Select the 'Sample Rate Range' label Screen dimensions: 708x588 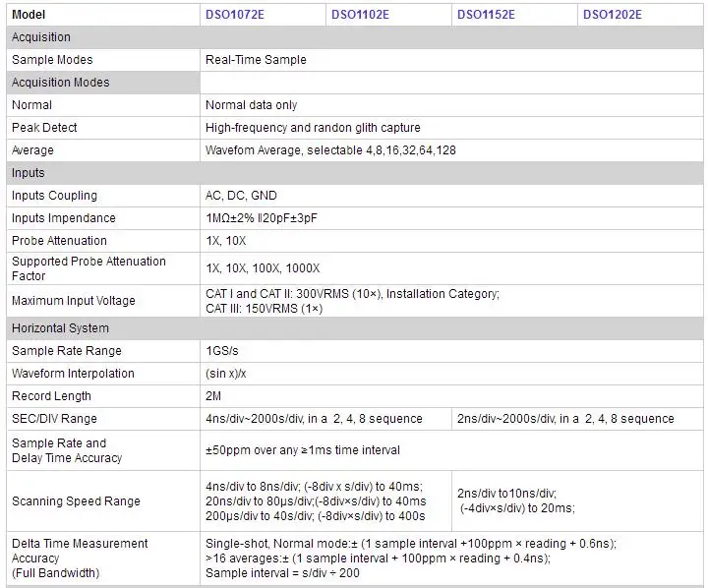(x=67, y=350)
